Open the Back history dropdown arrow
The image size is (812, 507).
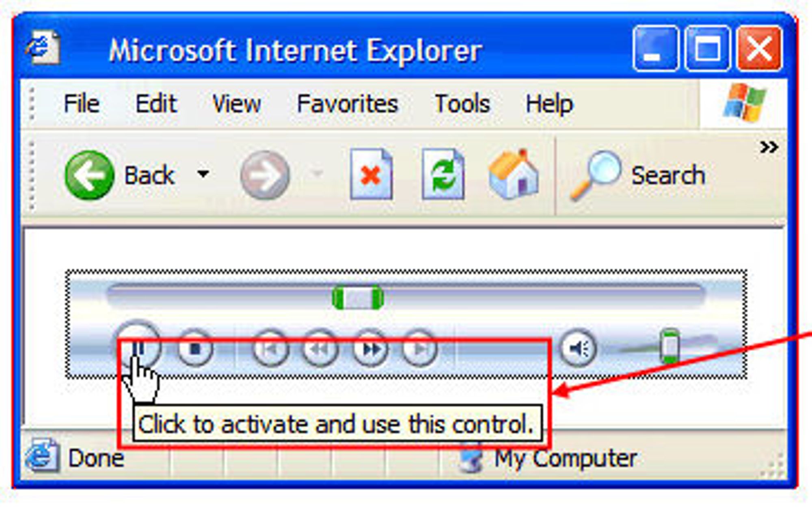(x=203, y=174)
